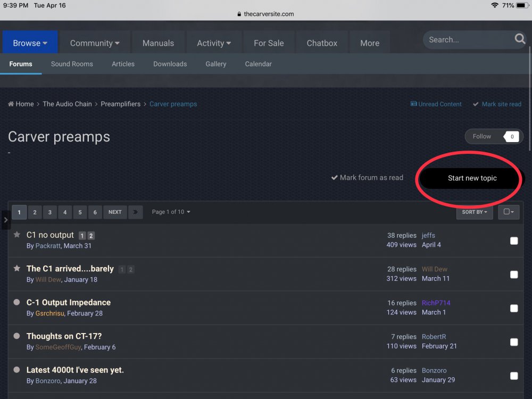Tap the Wi-Fi status icon
The width and height of the screenshot is (532, 399).
coord(495,5)
